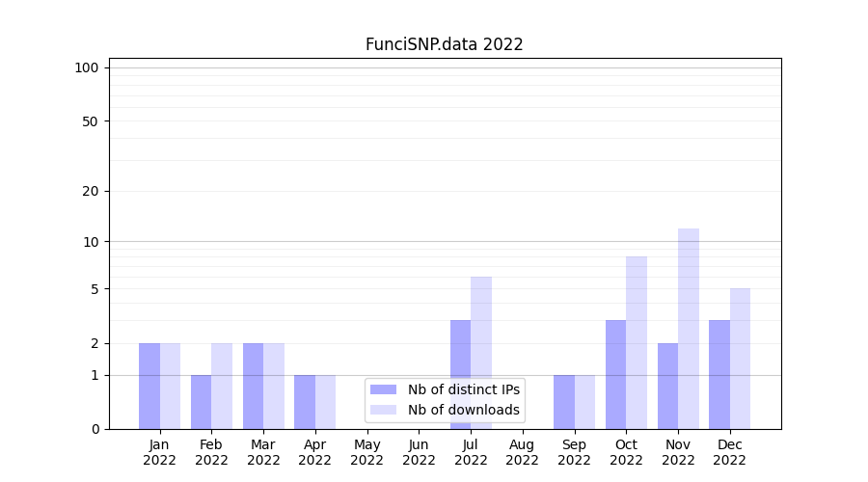Click the chart title FunciSNP.data 2022
Image resolution: width=868 pixels, height=482 pixels.
(444, 44)
